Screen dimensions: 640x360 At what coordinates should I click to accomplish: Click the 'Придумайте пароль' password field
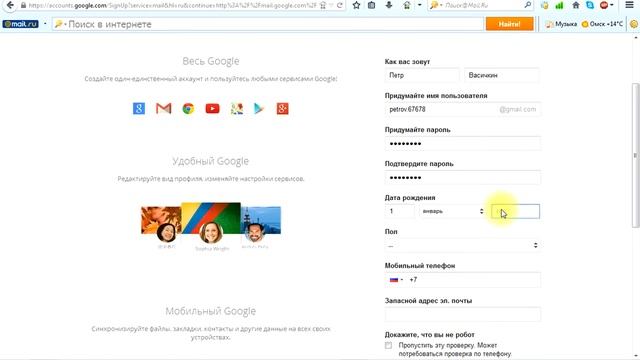(462, 143)
